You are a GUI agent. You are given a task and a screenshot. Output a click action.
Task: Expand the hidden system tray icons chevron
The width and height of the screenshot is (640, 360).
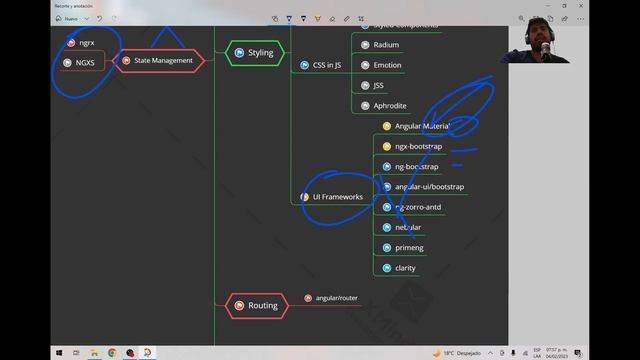(x=490, y=353)
